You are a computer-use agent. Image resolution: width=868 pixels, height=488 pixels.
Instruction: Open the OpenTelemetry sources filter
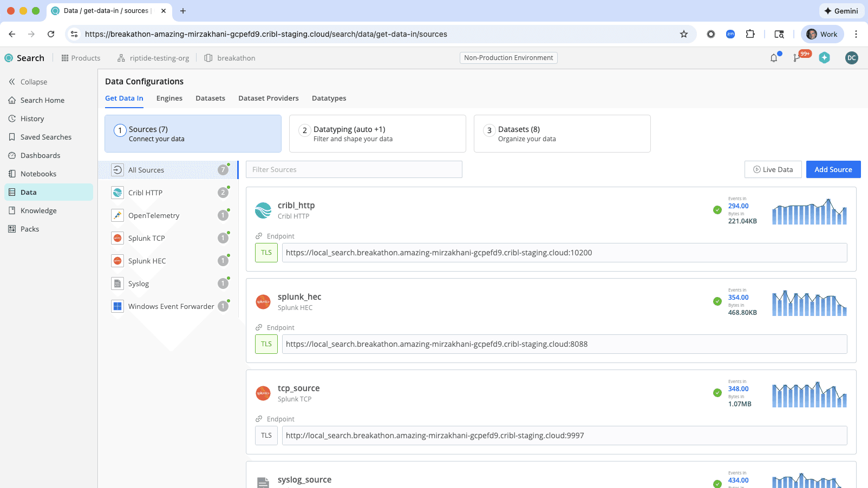[117, 215]
